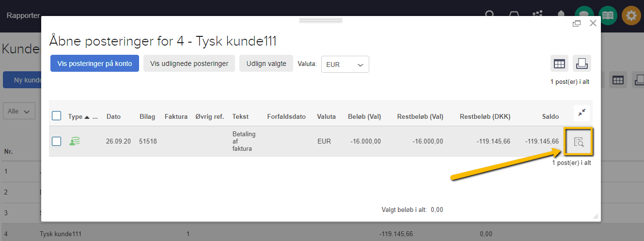Tick the select-all checkbox in table header
This screenshot has height=241, width=644.
57,116
